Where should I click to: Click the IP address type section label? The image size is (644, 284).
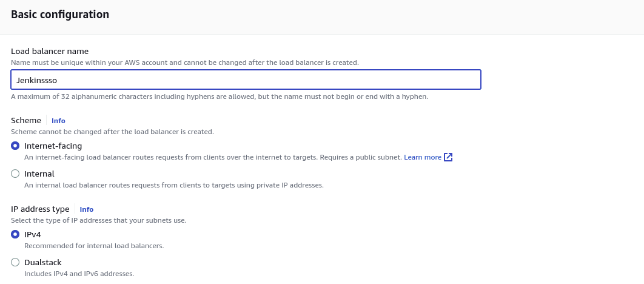tap(40, 209)
